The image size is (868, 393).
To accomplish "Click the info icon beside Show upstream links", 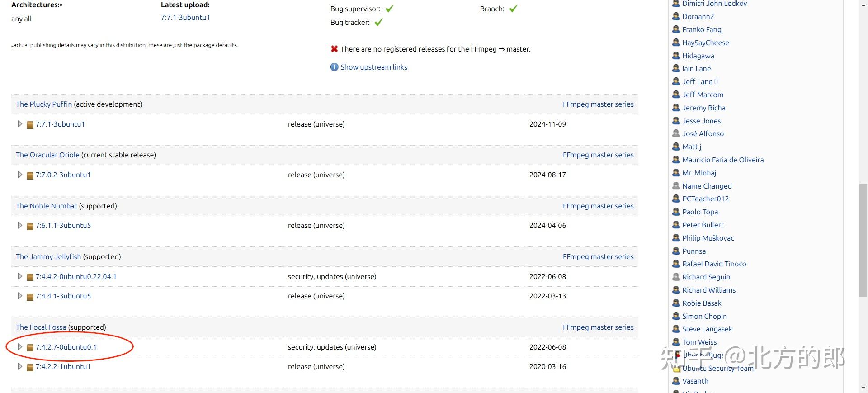I will coord(334,67).
